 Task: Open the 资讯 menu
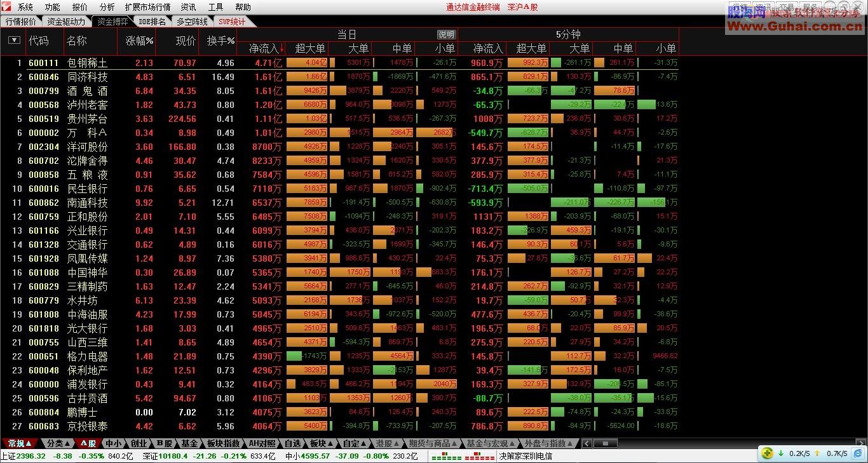pos(188,7)
